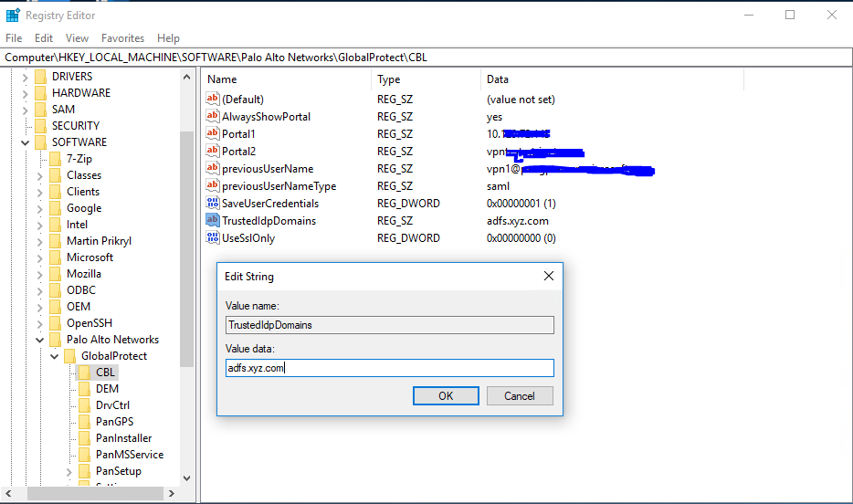Viewport: 853px width, 504px height.
Task: Confirm Edit String with OK
Action: (446, 396)
